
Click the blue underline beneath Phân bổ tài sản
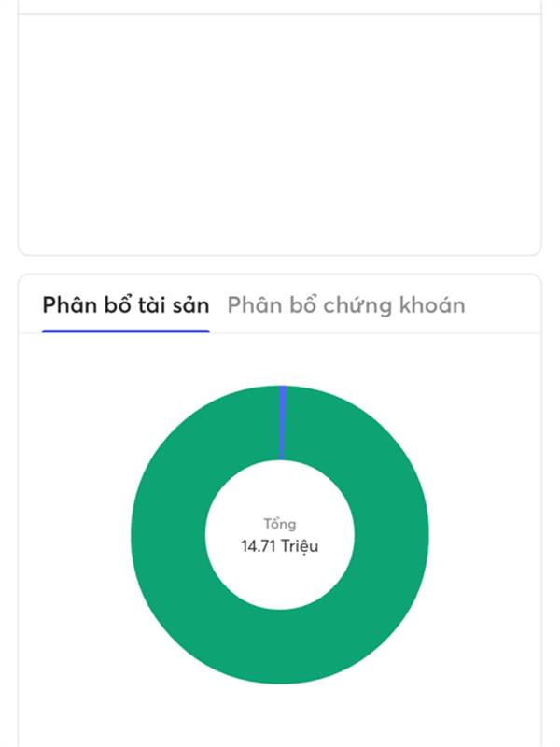(x=126, y=331)
